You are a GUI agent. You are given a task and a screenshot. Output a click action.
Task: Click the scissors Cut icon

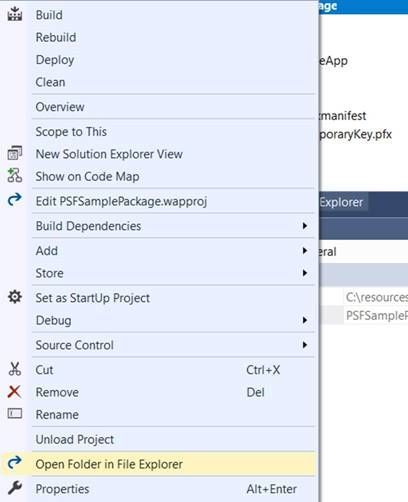click(x=15, y=369)
